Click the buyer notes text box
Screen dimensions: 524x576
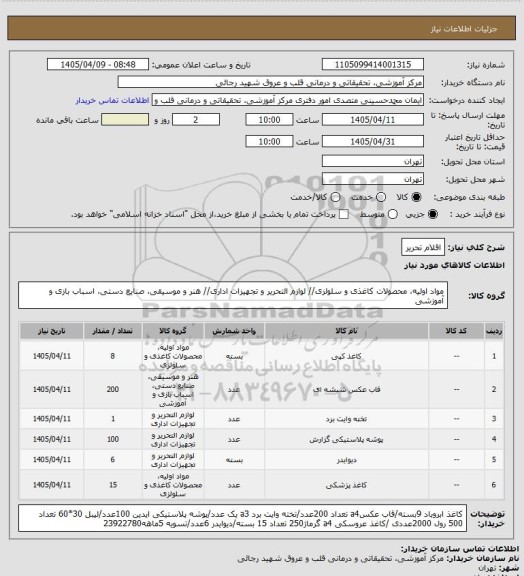243,518
